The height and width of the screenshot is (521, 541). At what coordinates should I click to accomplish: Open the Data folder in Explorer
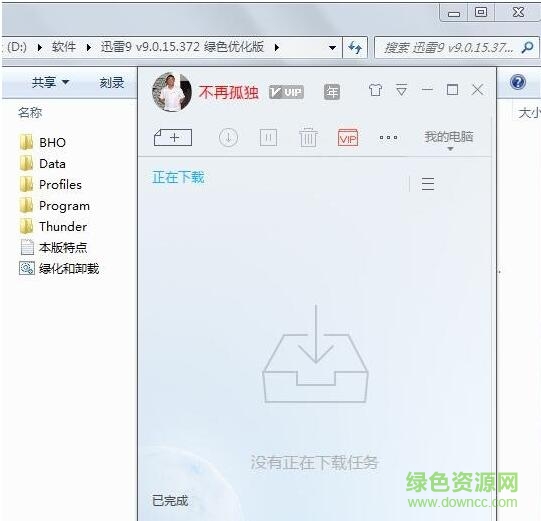pos(43,164)
